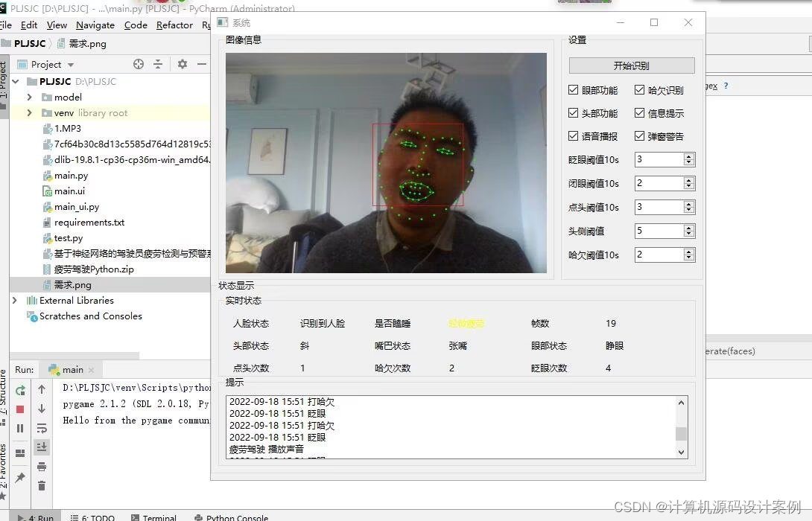
Task: Expand the model folder
Action: coord(30,98)
